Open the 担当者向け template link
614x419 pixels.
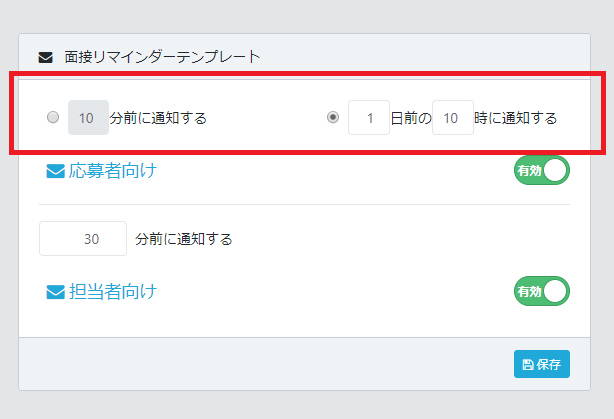112,292
